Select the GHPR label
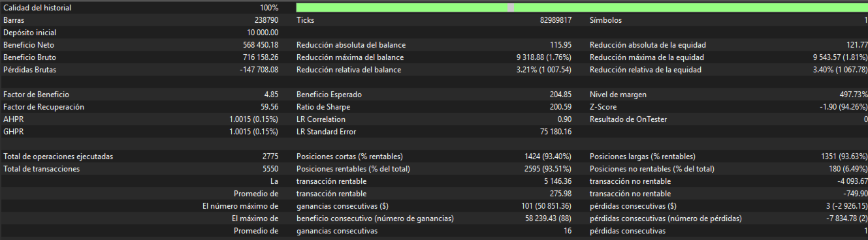 click(x=13, y=132)
